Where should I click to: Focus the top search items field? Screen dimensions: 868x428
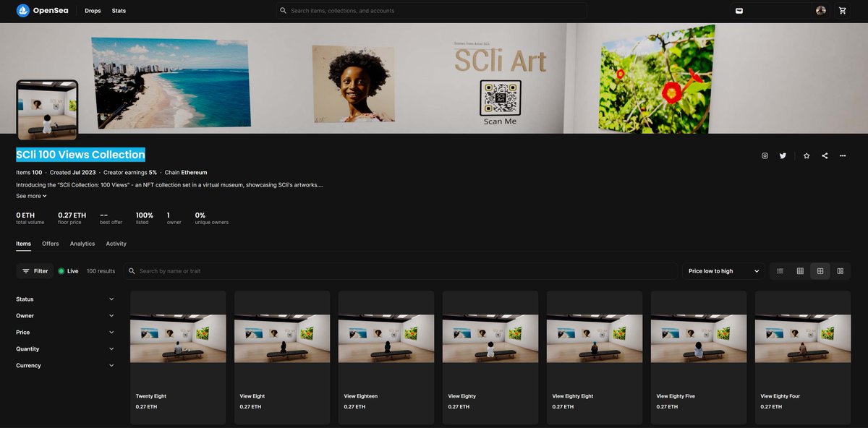click(432, 11)
